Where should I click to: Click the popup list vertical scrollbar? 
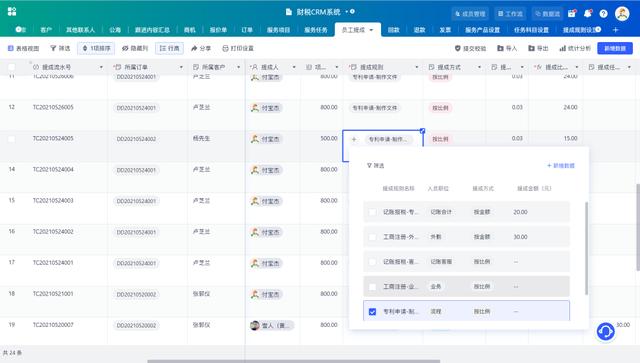(x=587, y=248)
